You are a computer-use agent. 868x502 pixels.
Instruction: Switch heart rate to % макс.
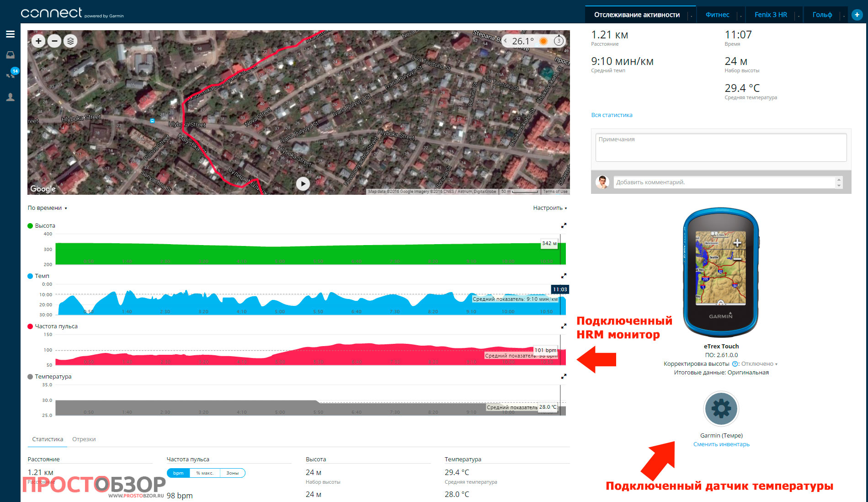pyautogui.click(x=205, y=473)
